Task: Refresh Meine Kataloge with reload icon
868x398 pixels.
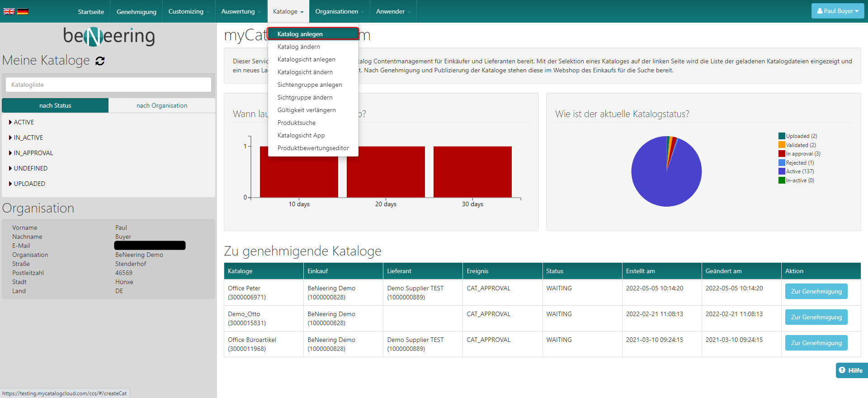Action: [x=100, y=61]
